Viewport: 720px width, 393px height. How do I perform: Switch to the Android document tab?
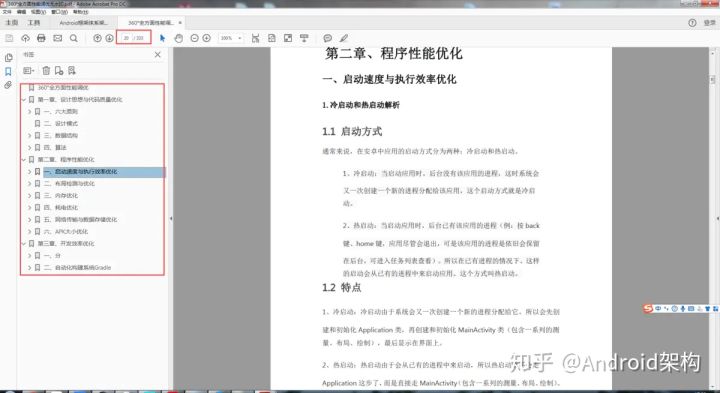click(84, 22)
